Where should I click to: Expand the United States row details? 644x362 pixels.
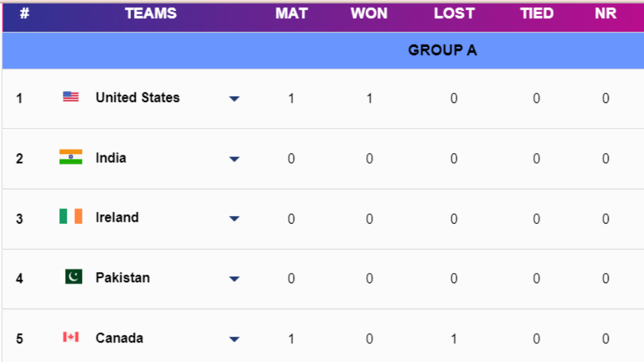coord(234,99)
